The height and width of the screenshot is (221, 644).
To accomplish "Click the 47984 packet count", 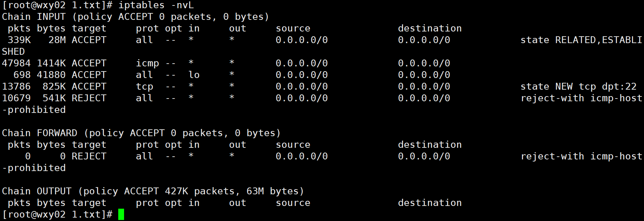I will pyautogui.click(x=16, y=63).
